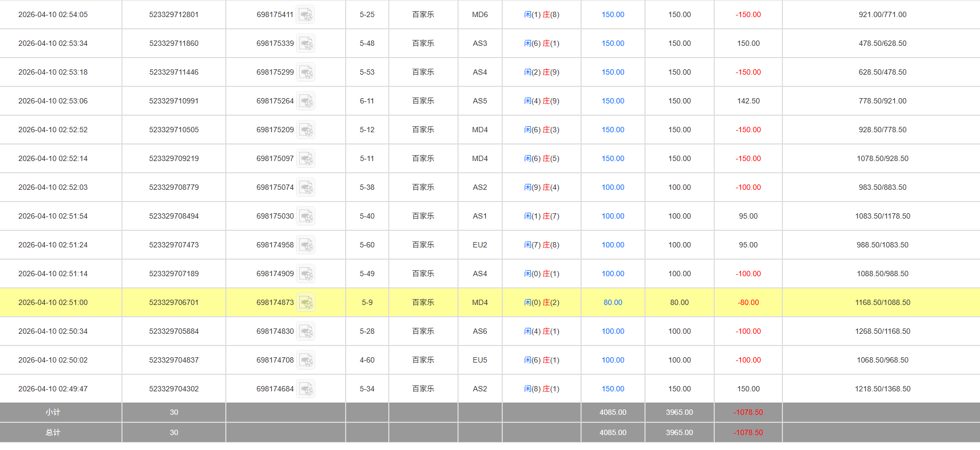This screenshot has width=980, height=450.
Task: Click the blue 80.00 bet amount link
Action: pyautogui.click(x=612, y=303)
